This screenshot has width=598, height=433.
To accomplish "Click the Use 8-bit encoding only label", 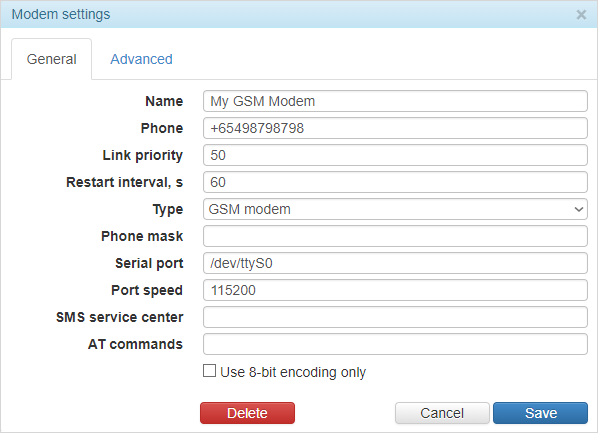I will coord(293,372).
